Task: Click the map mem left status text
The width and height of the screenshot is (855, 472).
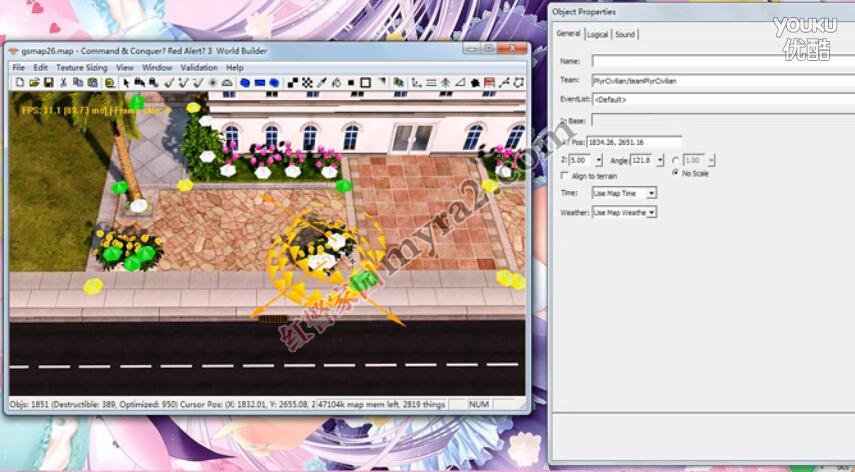Action: 381,404
